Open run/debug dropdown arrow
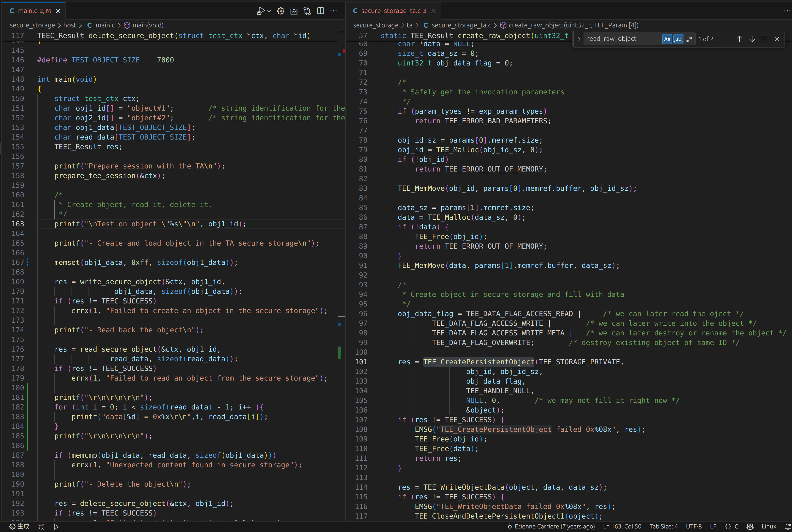This screenshot has width=792, height=532. [x=269, y=11]
